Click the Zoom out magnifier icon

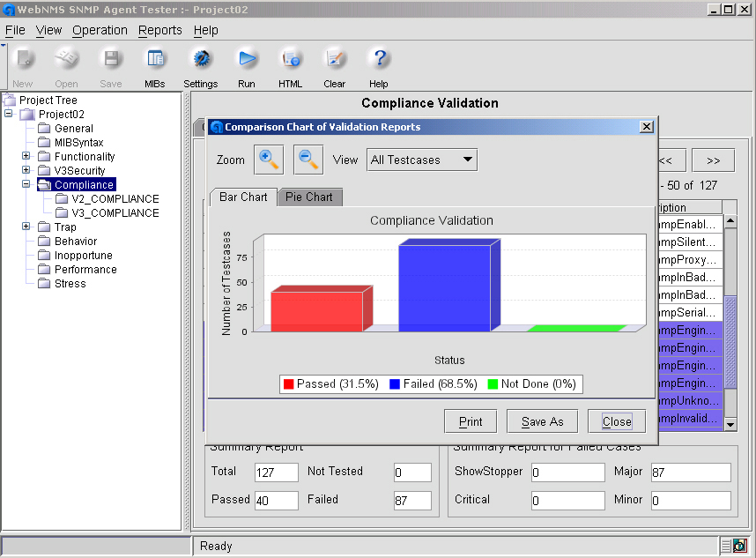pyautogui.click(x=308, y=160)
